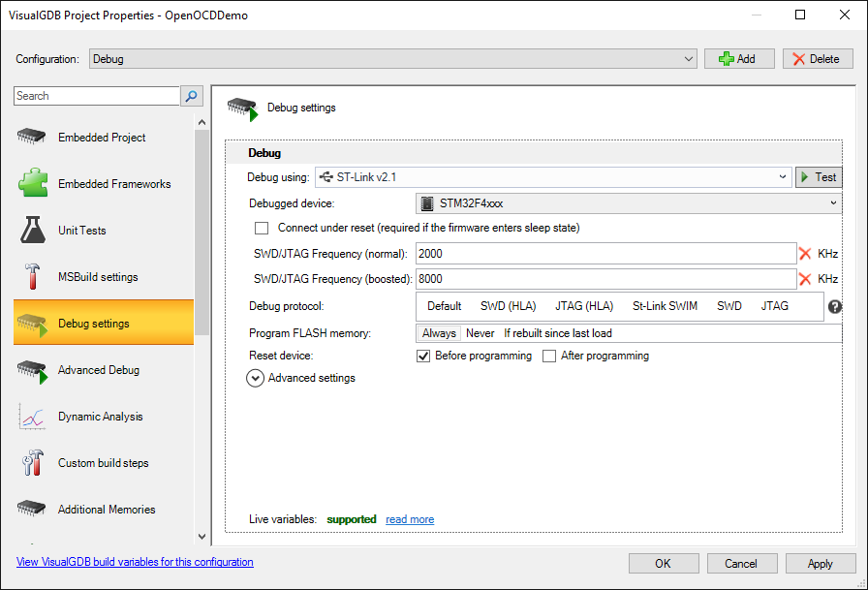868x590 pixels.
Task: Open Embedded Frameworks page
Action: pos(104,184)
